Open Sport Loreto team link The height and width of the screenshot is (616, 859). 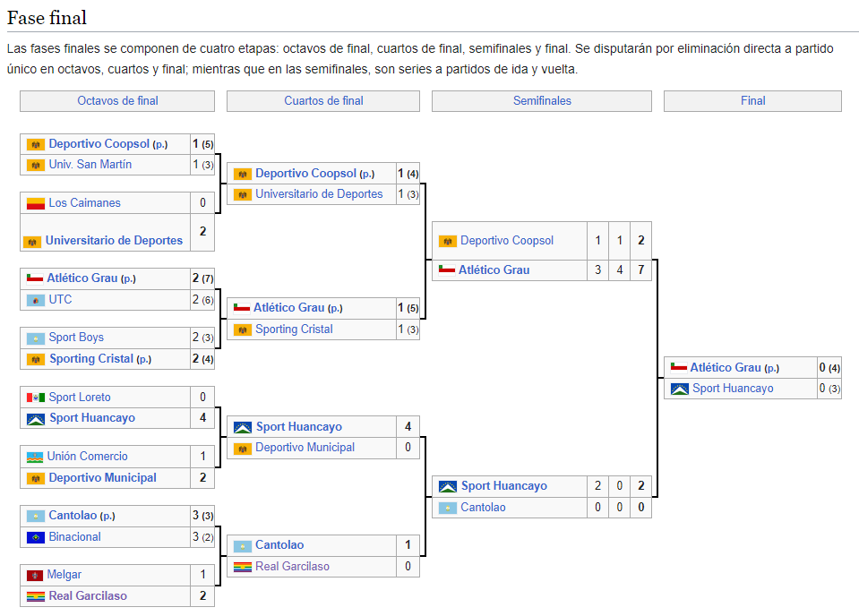80,397
